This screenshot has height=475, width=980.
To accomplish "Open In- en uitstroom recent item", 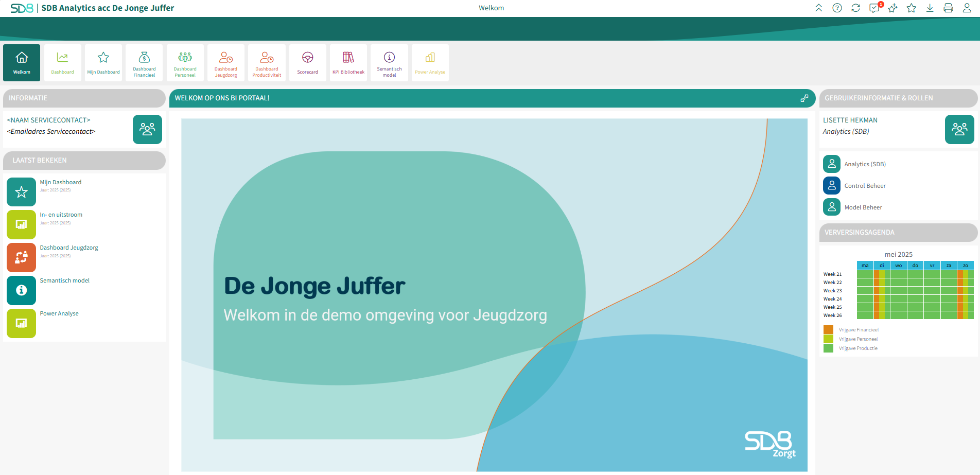I will tap(61, 215).
